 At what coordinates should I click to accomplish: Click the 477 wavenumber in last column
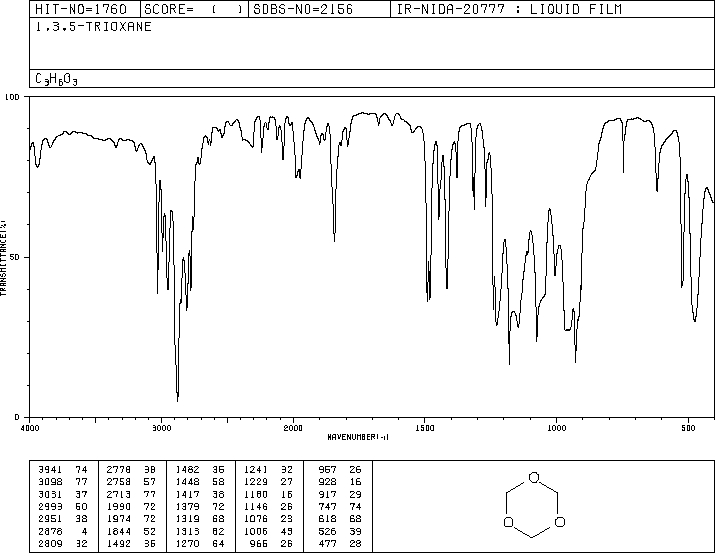[x=327, y=543]
